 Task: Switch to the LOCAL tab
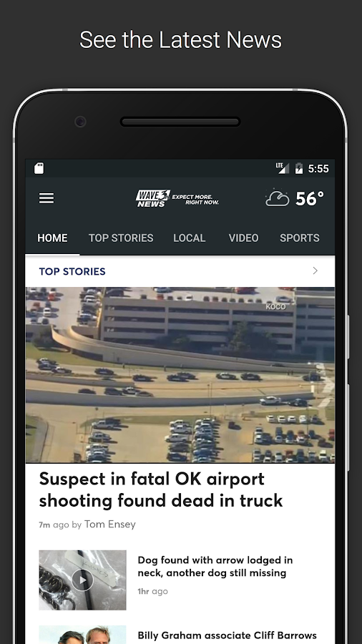tap(189, 238)
